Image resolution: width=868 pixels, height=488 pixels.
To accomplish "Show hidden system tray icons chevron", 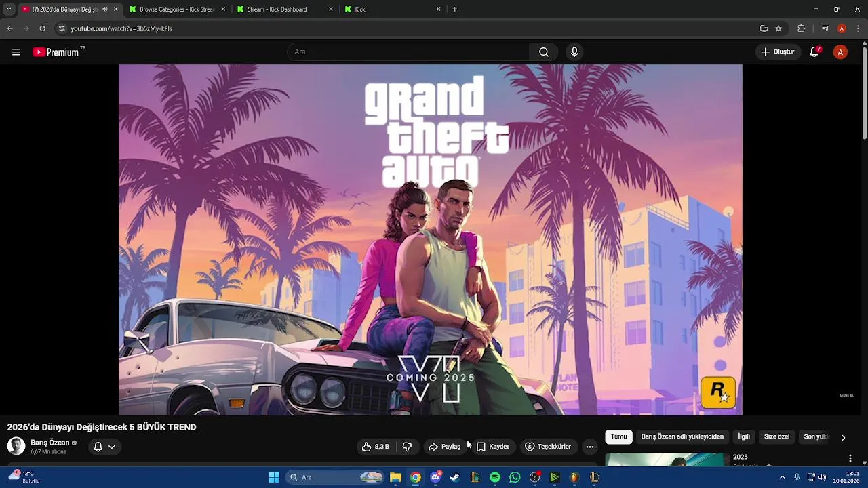I will coord(782,477).
